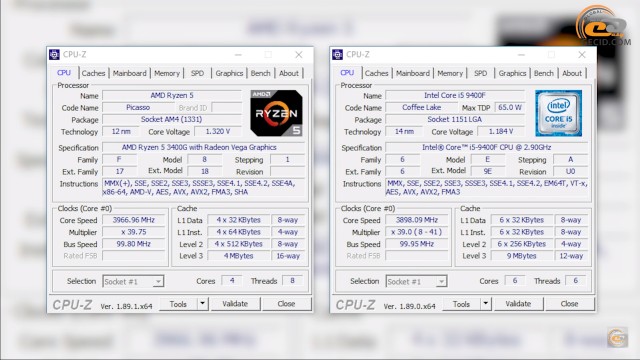Minimize the left CPU-Z window

(238, 55)
